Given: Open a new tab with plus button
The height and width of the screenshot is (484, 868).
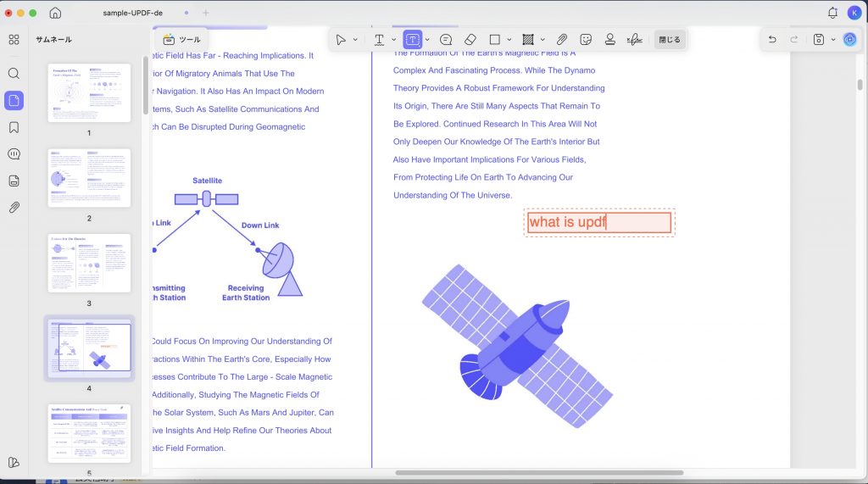Looking at the screenshot, I should tap(205, 13).
